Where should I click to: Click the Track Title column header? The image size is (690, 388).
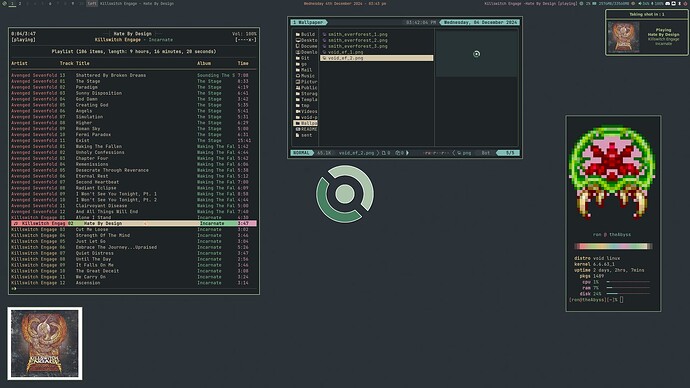[x=75, y=63]
